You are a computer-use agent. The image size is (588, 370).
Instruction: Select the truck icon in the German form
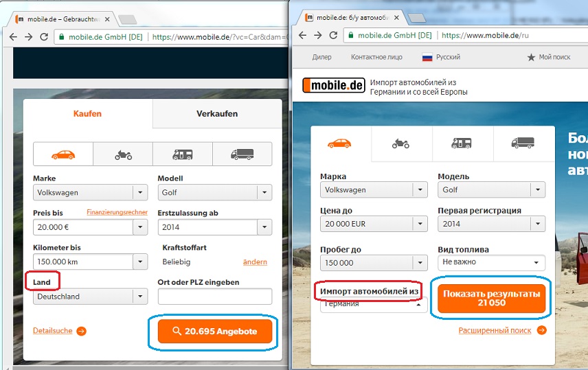pyautogui.click(x=242, y=154)
